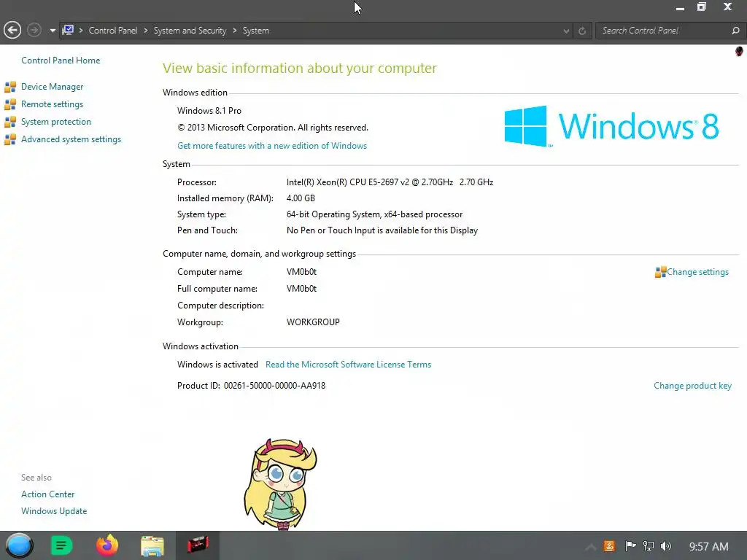This screenshot has width=747, height=560.
Task: Click the Search Control Panel field
Action: point(664,31)
